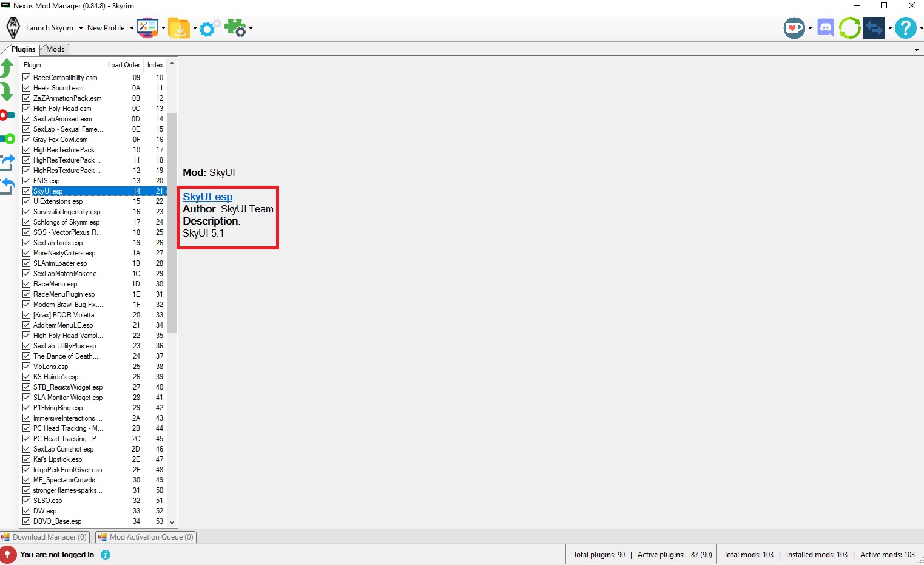
Task: Open dropdown beside the Ko-fi icon
Action: pos(810,28)
